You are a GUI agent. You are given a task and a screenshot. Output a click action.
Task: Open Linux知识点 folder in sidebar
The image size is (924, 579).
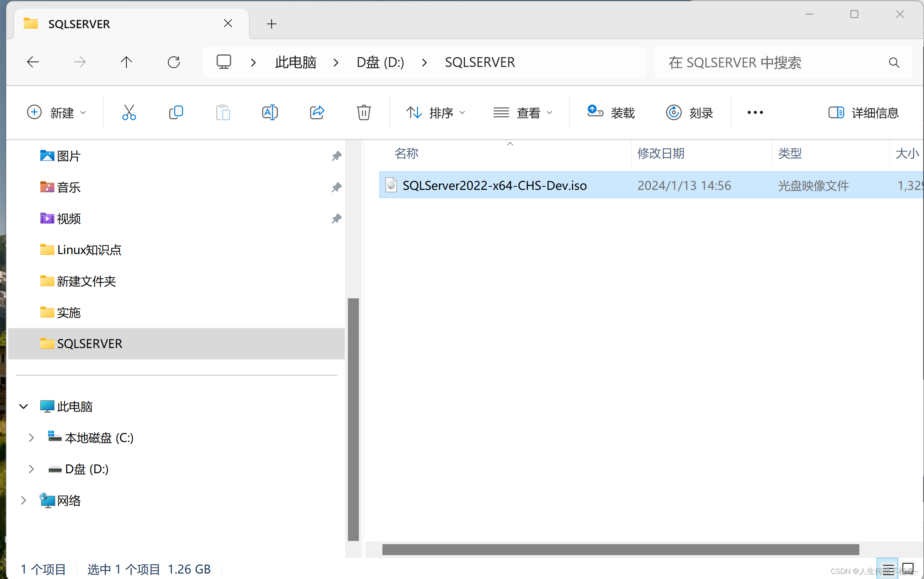[x=81, y=250]
